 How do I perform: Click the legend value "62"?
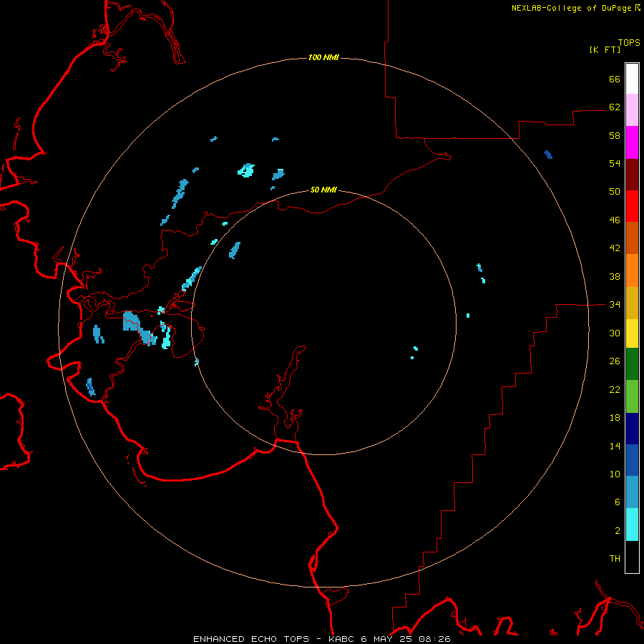pyautogui.click(x=615, y=107)
